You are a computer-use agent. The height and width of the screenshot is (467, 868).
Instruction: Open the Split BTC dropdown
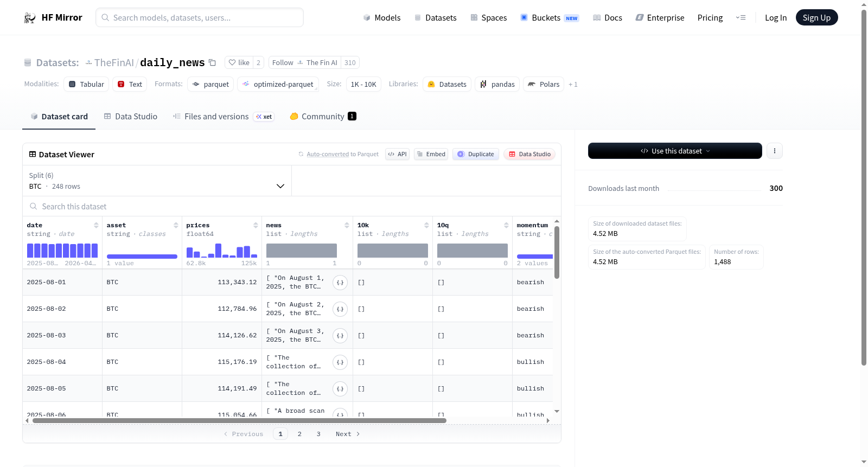click(157, 181)
